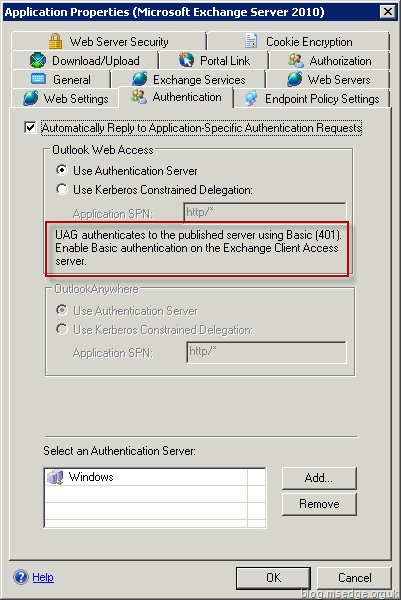Click OutlookAnywhere Application SPN field

pyautogui.click(x=267, y=352)
